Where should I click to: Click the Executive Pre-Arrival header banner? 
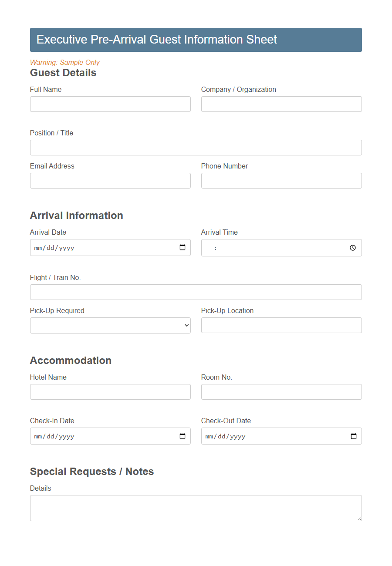point(196,40)
